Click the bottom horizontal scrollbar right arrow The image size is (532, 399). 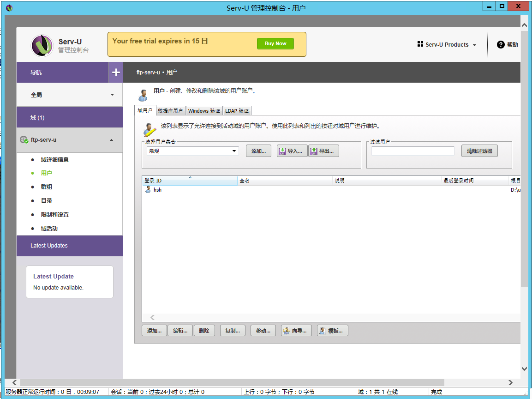click(x=510, y=383)
